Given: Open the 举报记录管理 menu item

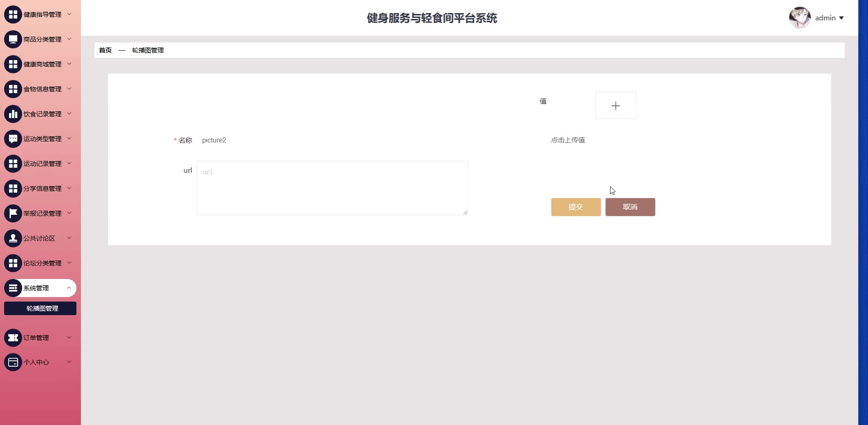Looking at the screenshot, I should point(40,213).
